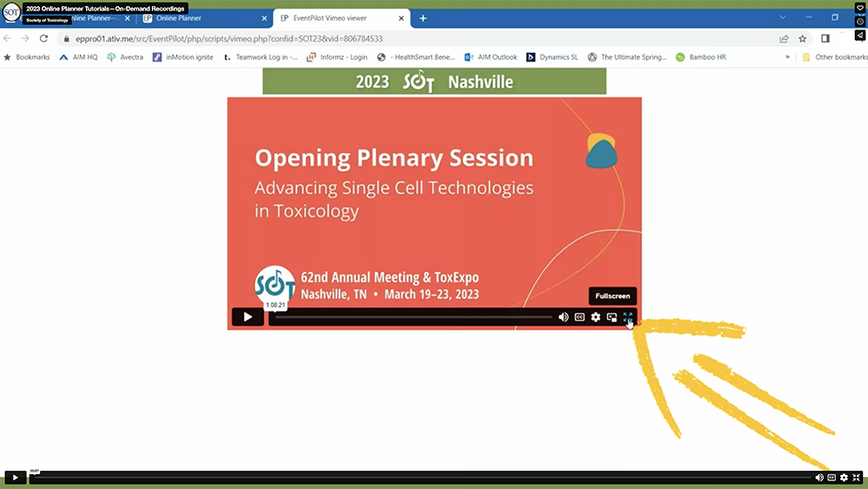Open the HealthSmart Bene... bookmark
The height and width of the screenshot is (489, 868).
click(417, 57)
